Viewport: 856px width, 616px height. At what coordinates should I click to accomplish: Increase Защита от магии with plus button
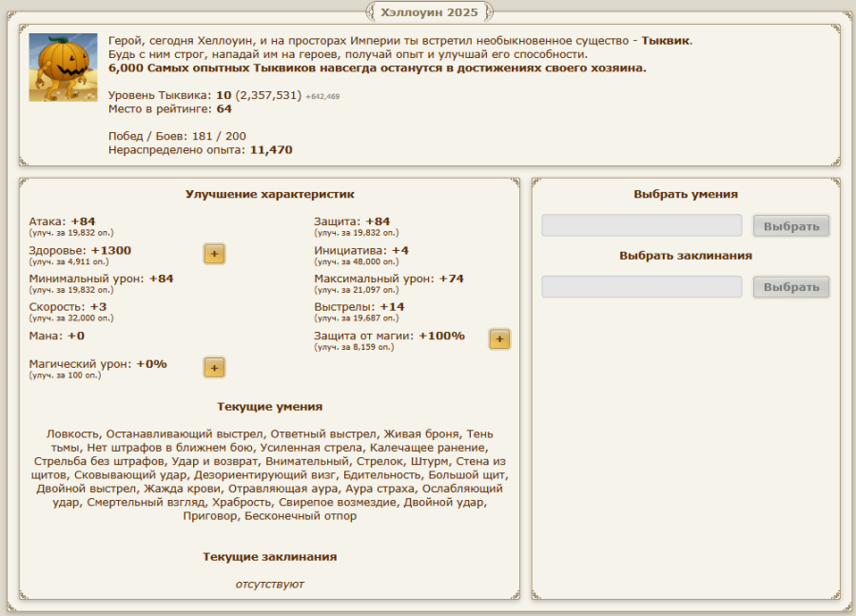click(499, 339)
